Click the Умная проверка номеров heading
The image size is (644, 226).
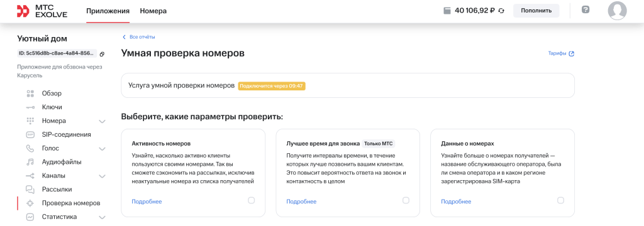pos(183,53)
